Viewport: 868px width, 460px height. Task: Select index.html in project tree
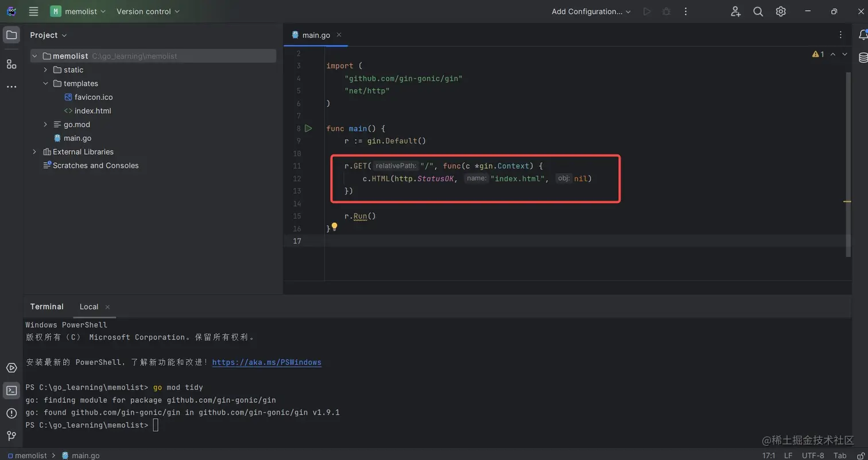87,111
